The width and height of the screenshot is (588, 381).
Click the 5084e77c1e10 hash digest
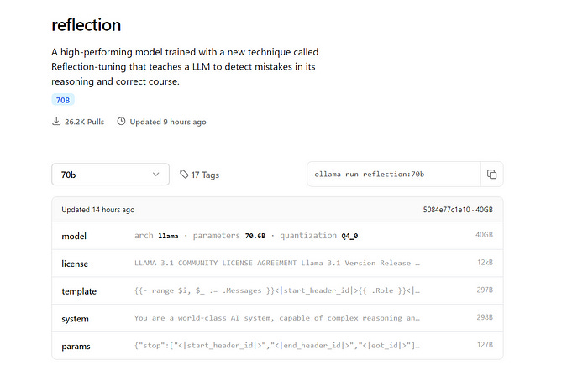[x=449, y=210]
